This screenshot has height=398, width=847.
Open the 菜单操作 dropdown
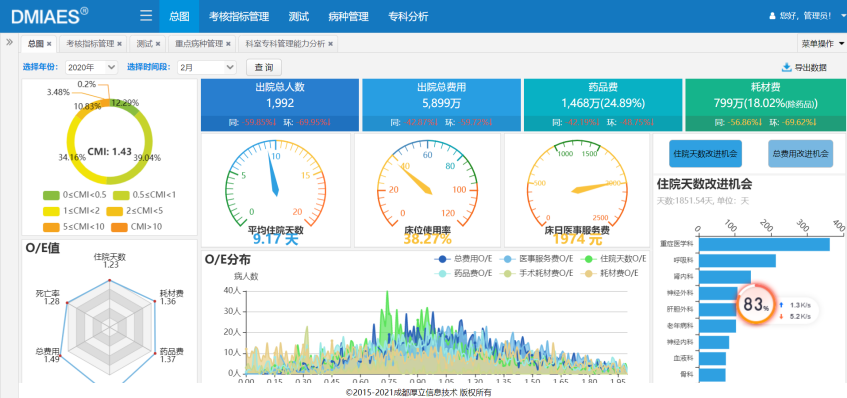tap(822, 44)
